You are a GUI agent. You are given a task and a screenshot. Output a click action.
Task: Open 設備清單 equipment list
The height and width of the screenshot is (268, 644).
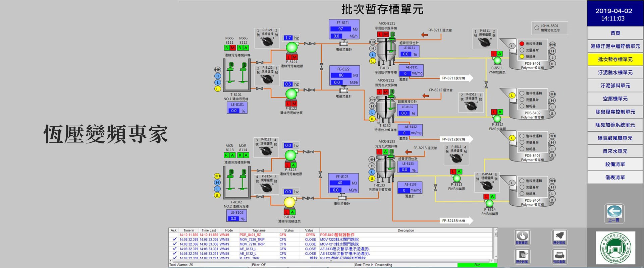coord(615,164)
